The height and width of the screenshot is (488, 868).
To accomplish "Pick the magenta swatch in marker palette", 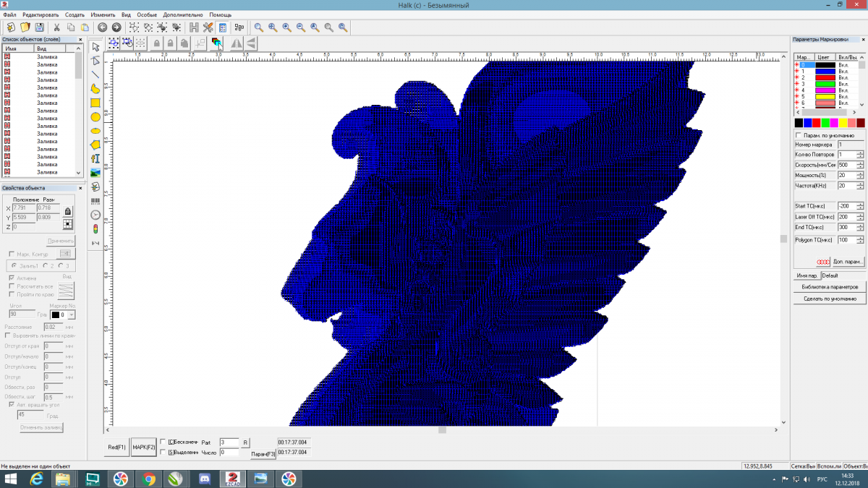I will click(834, 123).
